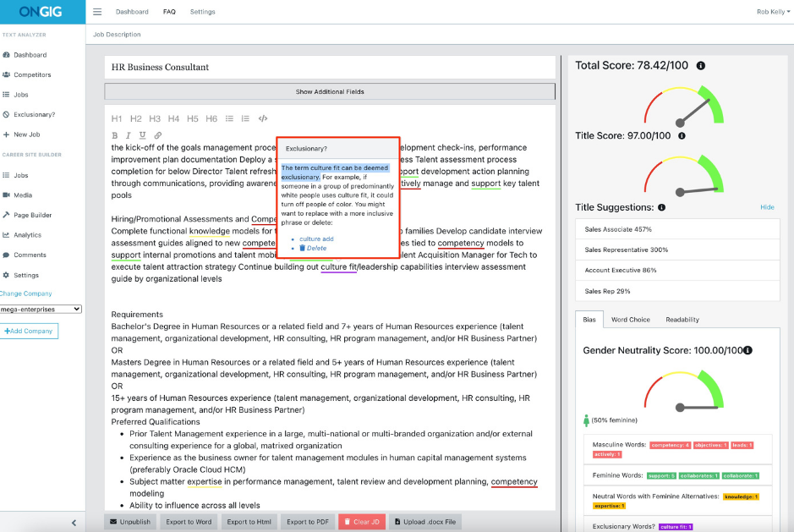
Task: Click Upload .docx File button
Action: click(425, 522)
